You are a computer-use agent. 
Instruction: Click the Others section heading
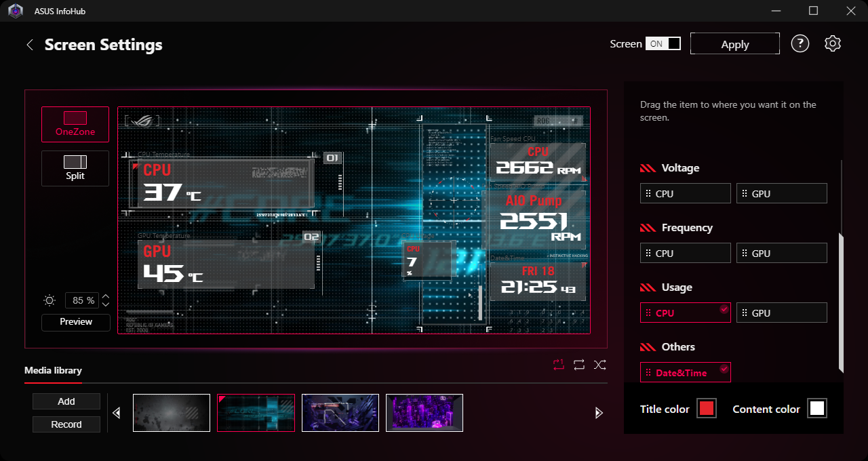pos(678,347)
